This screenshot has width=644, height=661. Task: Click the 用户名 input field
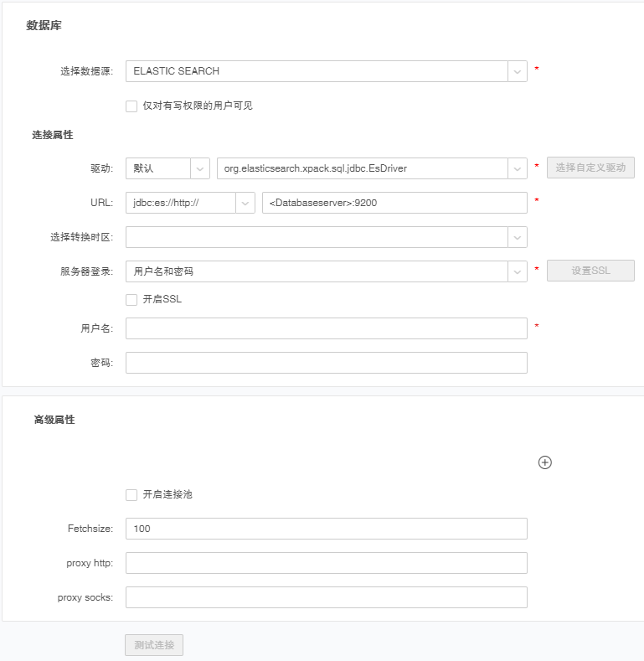tap(327, 328)
